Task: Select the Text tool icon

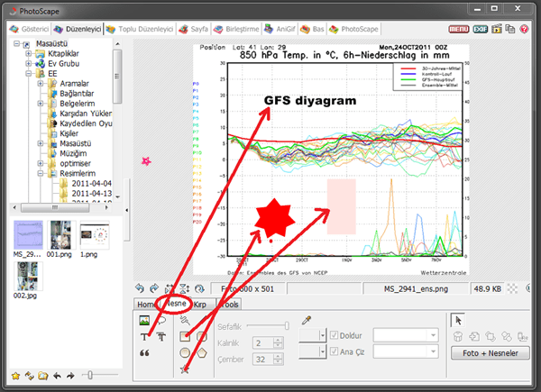Action: coord(144,336)
